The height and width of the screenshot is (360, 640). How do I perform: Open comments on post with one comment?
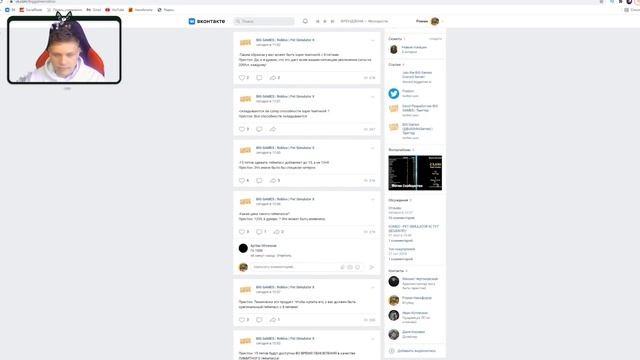pos(259,232)
